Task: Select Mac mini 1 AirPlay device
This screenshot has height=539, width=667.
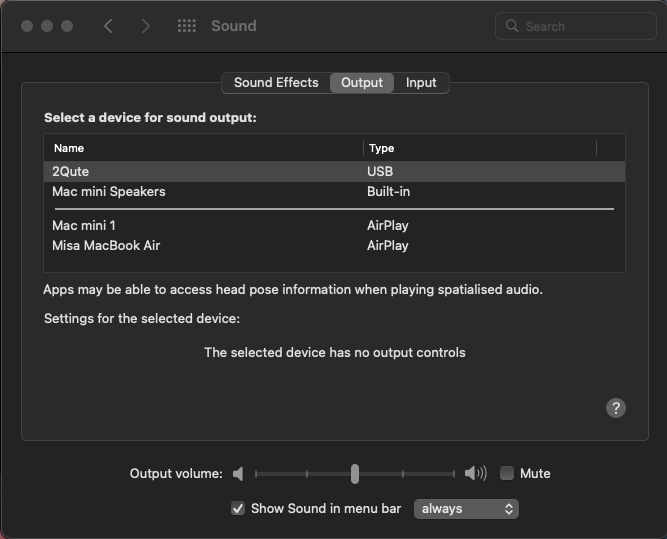Action: [x=334, y=225]
